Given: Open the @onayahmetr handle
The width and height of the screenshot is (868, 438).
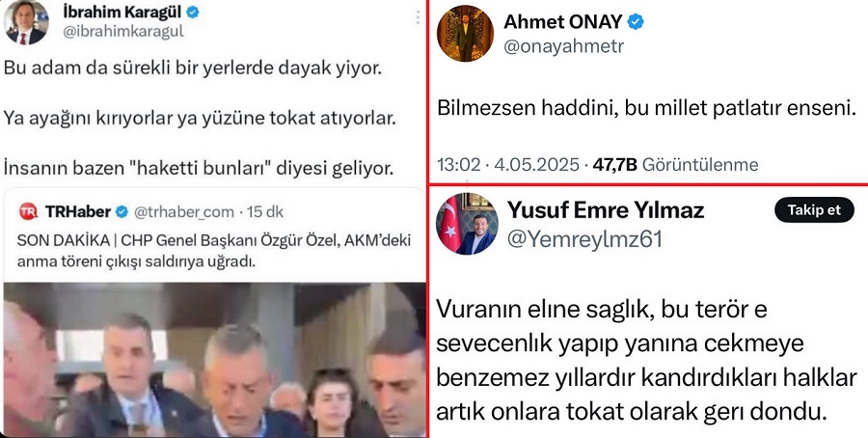Looking at the screenshot, I should pyautogui.click(x=563, y=46).
